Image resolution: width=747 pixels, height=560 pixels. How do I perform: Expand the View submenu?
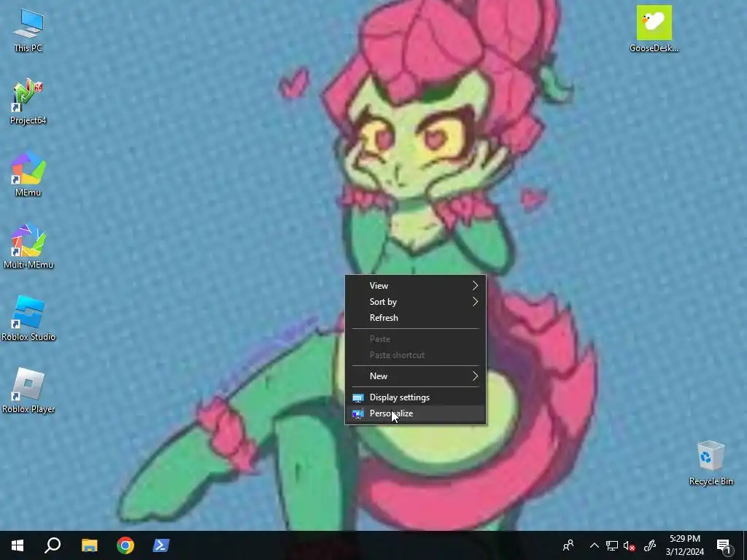point(415,286)
